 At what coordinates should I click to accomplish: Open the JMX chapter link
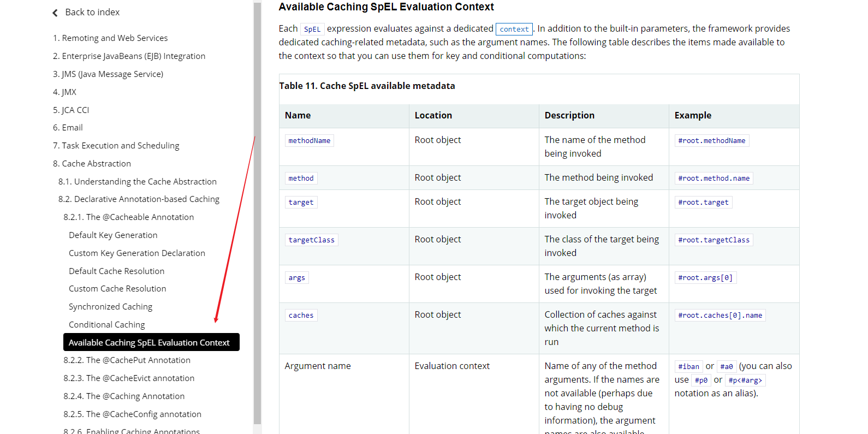point(64,92)
